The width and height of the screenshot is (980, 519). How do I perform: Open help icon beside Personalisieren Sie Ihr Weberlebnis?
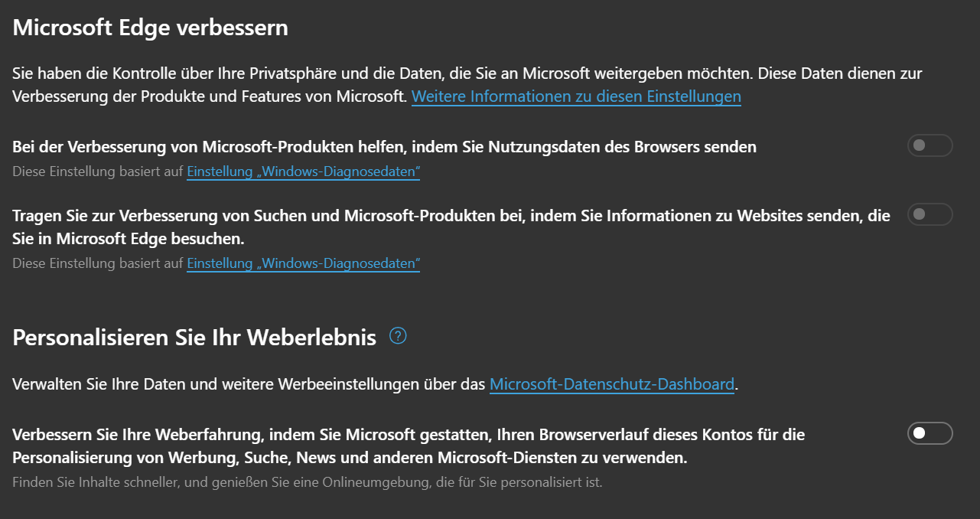(x=398, y=336)
